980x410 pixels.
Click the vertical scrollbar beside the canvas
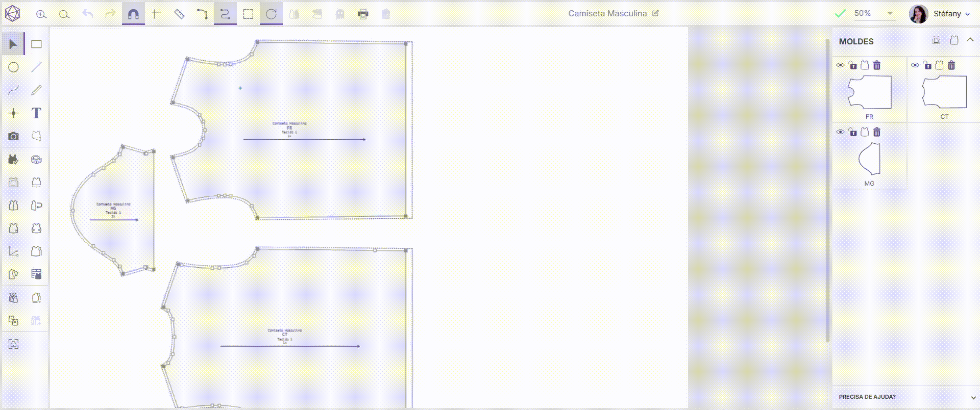[827, 190]
